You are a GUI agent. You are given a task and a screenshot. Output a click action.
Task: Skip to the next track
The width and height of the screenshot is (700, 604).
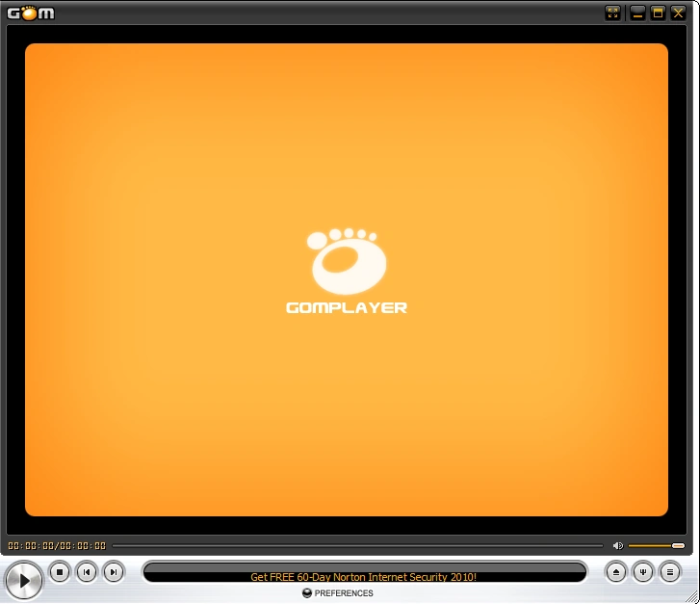coord(114,572)
